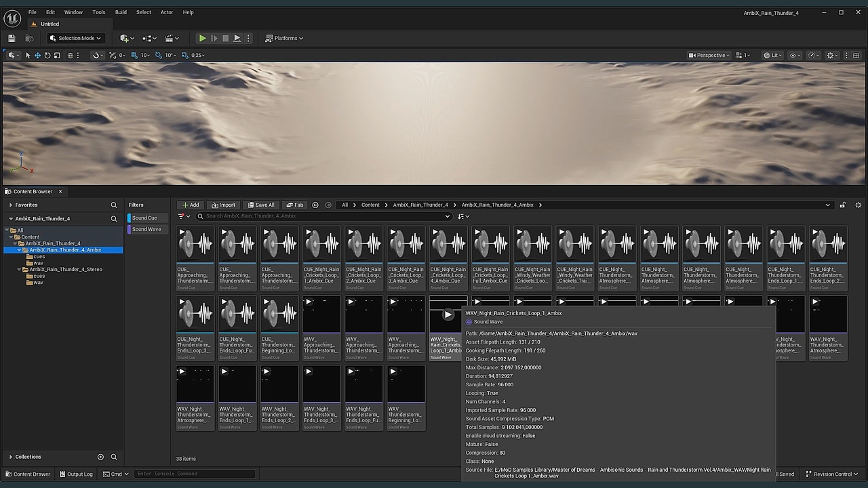Image resolution: width=868 pixels, height=488 pixels.
Task: Click the Fab button
Action: 295,205
